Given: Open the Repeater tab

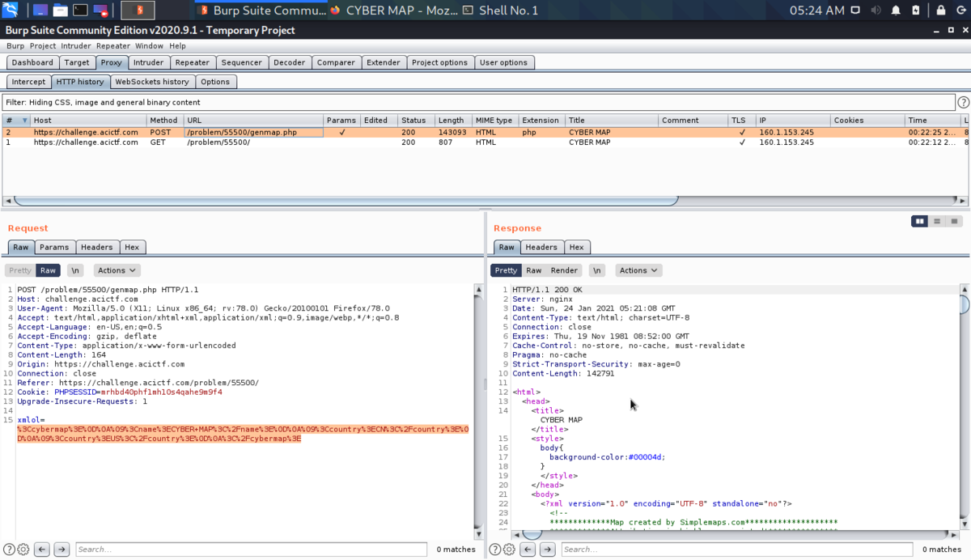Looking at the screenshot, I should pyautogui.click(x=192, y=62).
